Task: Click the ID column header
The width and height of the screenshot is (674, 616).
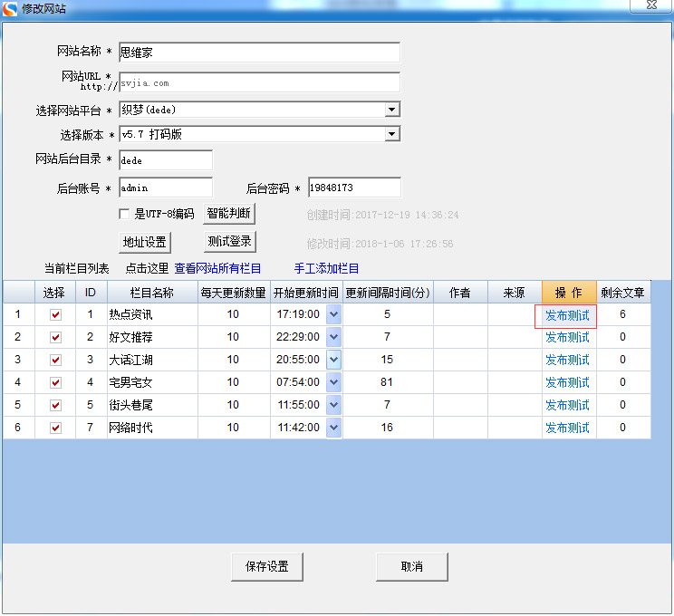Action: click(91, 293)
